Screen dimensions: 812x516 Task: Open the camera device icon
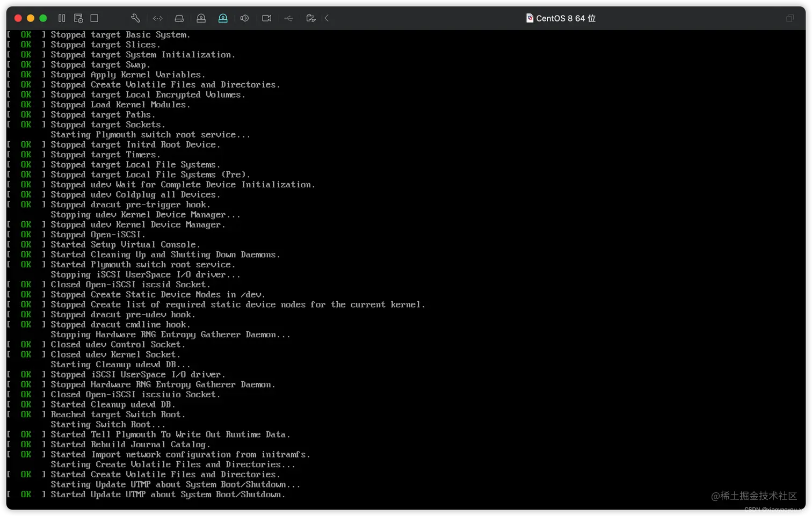(266, 18)
